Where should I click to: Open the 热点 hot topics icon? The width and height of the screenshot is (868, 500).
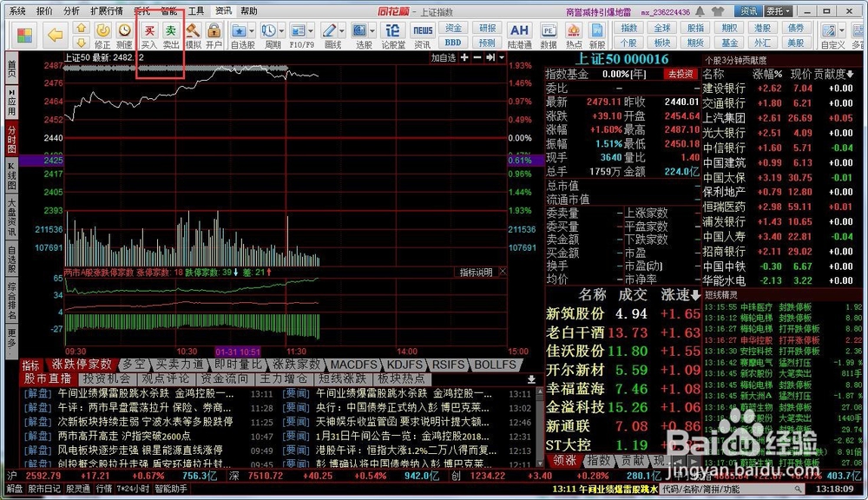[x=574, y=36]
